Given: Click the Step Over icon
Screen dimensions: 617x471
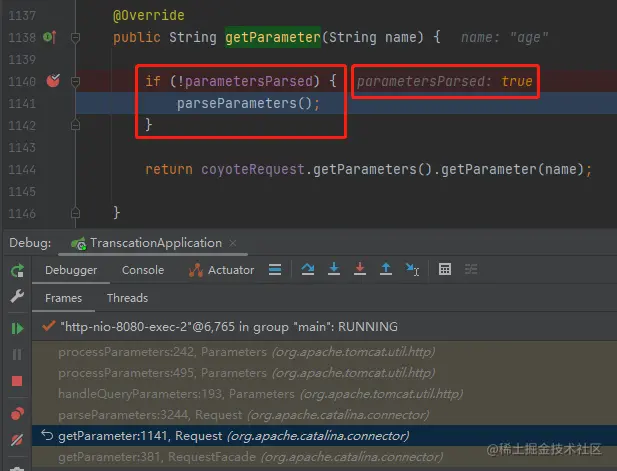Looking at the screenshot, I should pyautogui.click(x=308, y=270).
